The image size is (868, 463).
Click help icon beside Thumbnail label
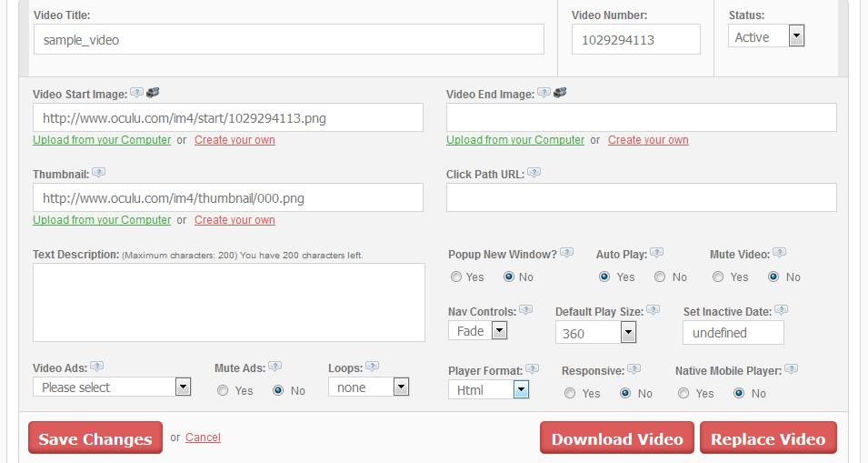(x=99, y=173)
